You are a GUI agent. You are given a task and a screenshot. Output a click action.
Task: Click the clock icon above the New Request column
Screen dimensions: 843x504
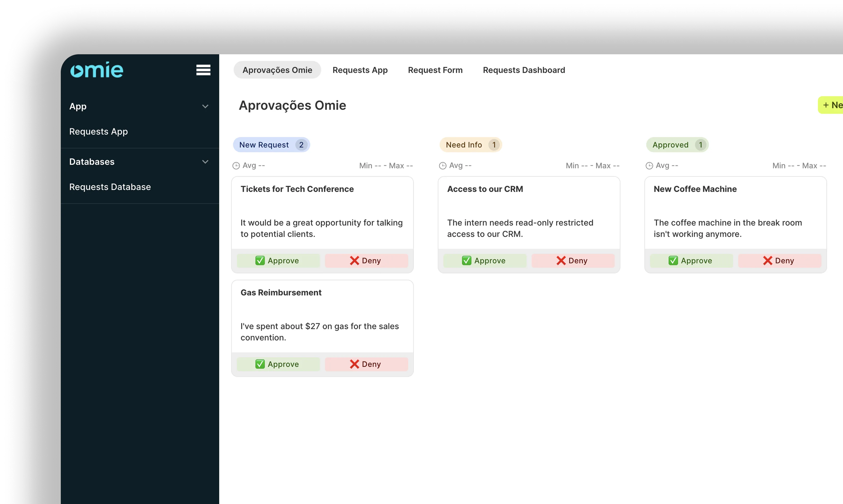tap(236, 165)
